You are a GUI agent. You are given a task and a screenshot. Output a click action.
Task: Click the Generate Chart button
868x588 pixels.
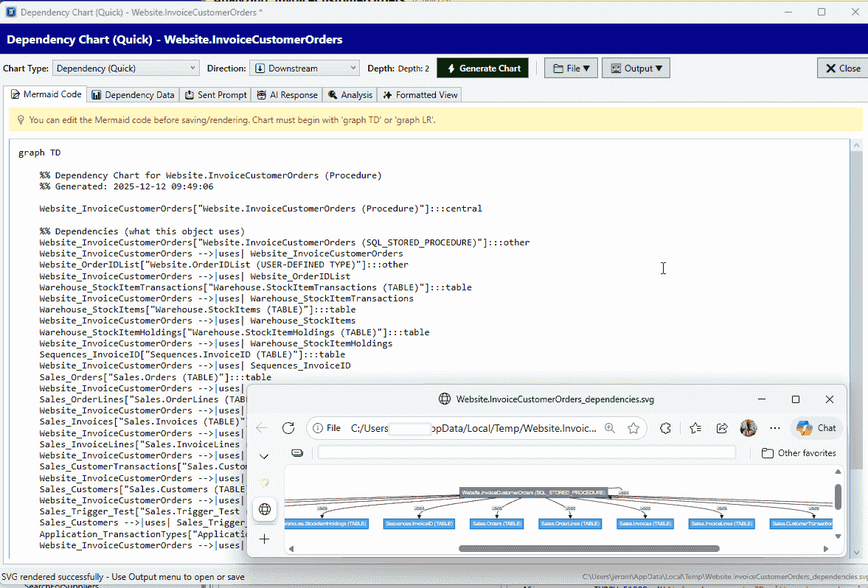click(483, 69)
